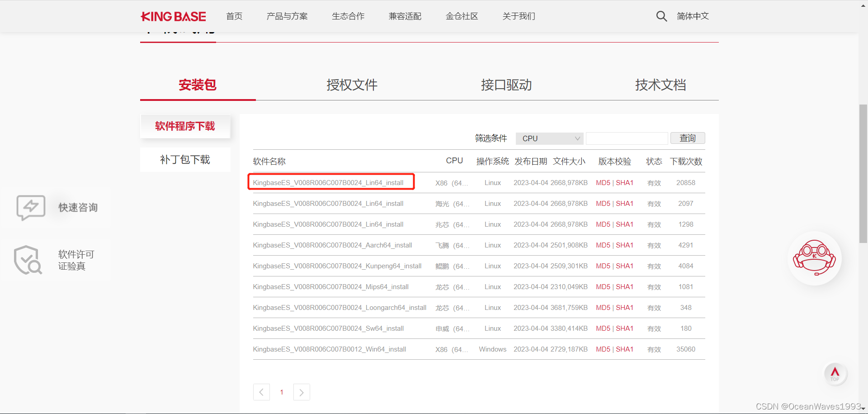Viewport: 868px width, 414px height.
Task: Focus the filter search input field
Action: 627,138
